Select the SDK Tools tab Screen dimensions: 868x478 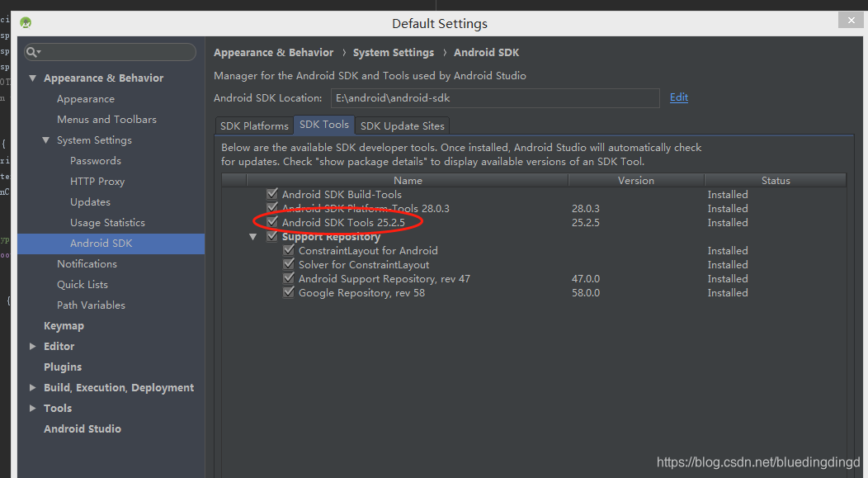click(324, 125)
